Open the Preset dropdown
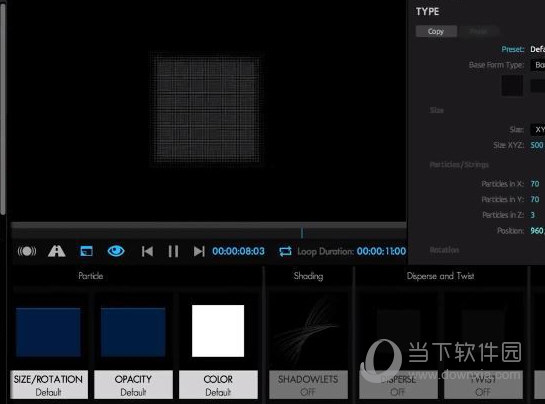545x404 pixels. (537, 49)
